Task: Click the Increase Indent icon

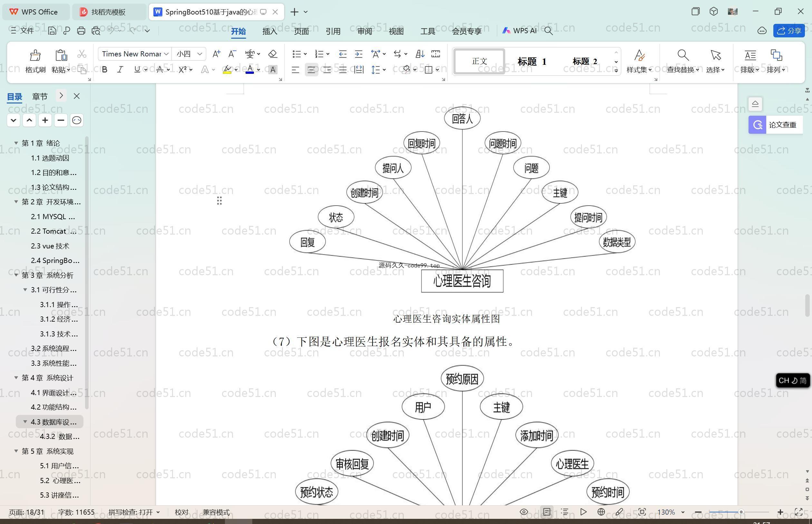Action: tap(359, 54)
